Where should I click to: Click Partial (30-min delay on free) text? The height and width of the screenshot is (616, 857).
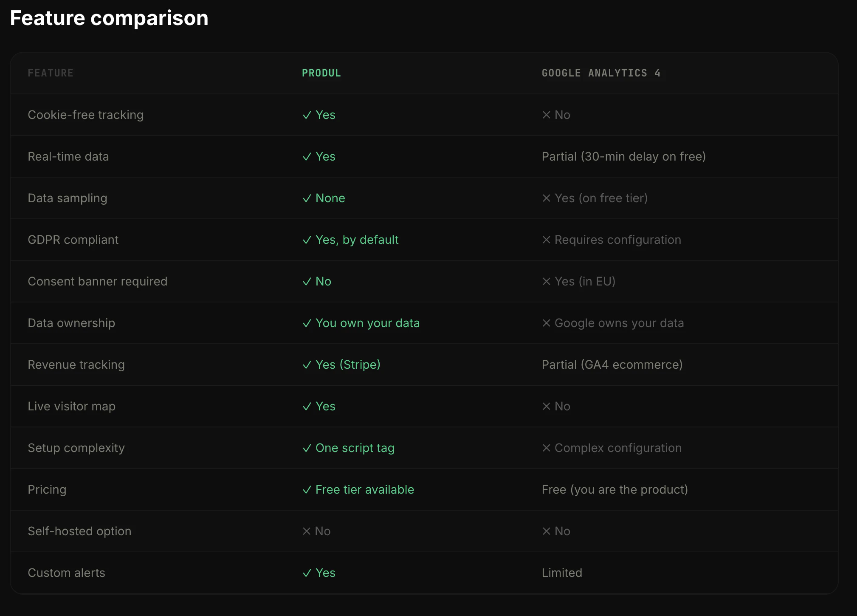623,156
